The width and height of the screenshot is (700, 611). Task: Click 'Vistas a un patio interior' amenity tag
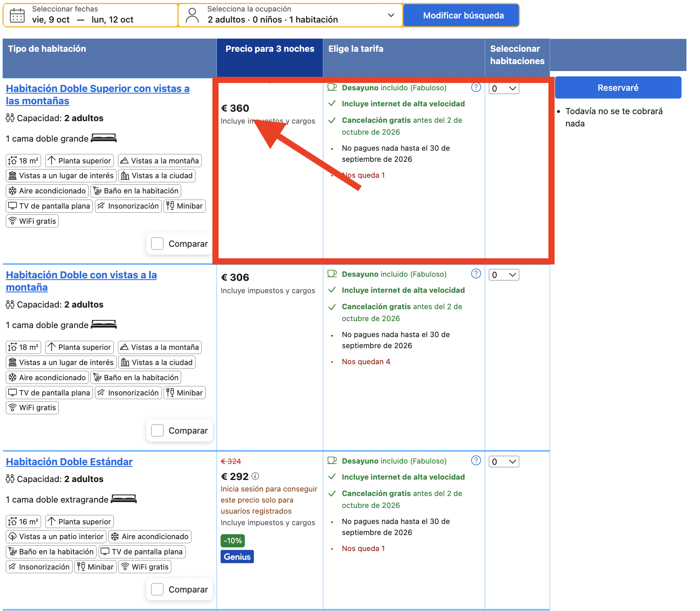pos(56,537)
